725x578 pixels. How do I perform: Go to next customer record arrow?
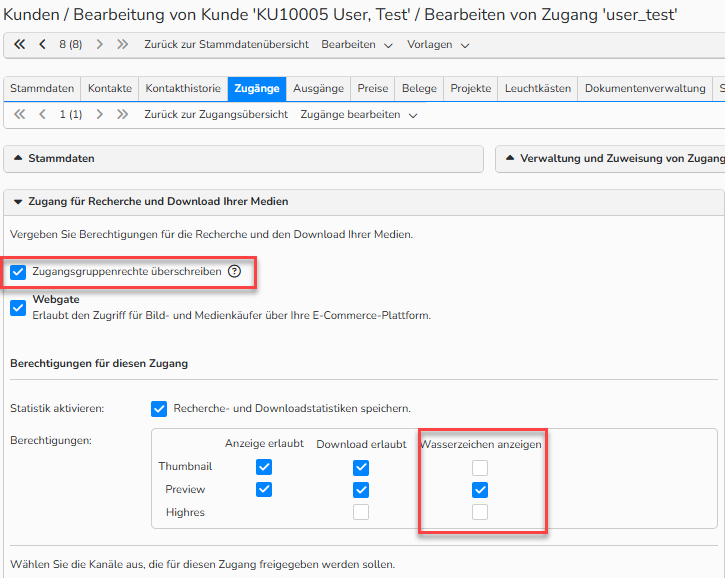99,44
